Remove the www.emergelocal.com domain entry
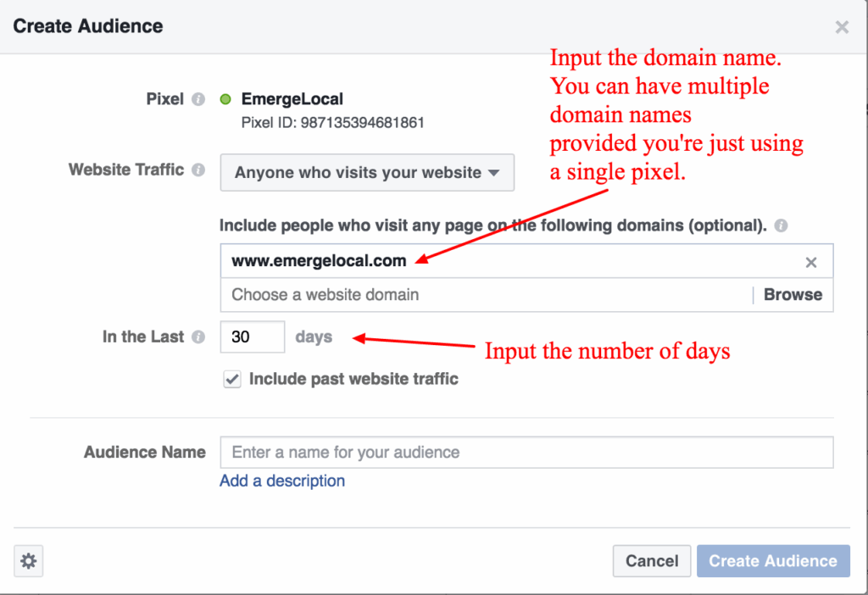868x595 pixels. pos(810,262)
